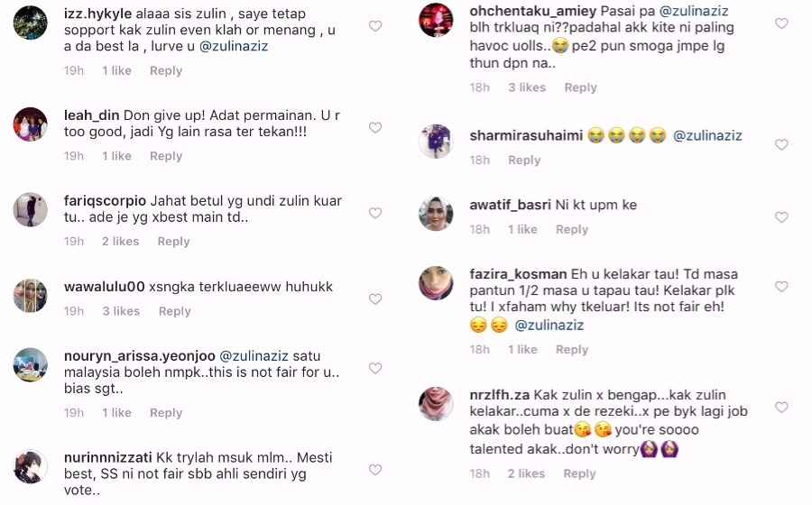Open nurinnnizzati's profile username
The height and width of the screenshot is (505, 812).
107,457
